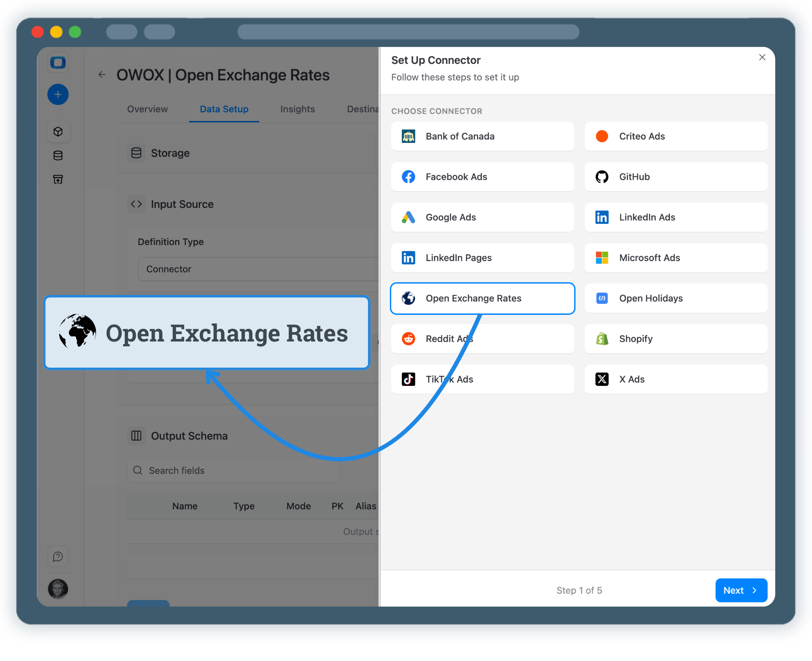Image resolution: width=812 pixels, height=661 pixels.
Task: Open the data cube icon in the sidebar
Action: [x=58, y=132]
